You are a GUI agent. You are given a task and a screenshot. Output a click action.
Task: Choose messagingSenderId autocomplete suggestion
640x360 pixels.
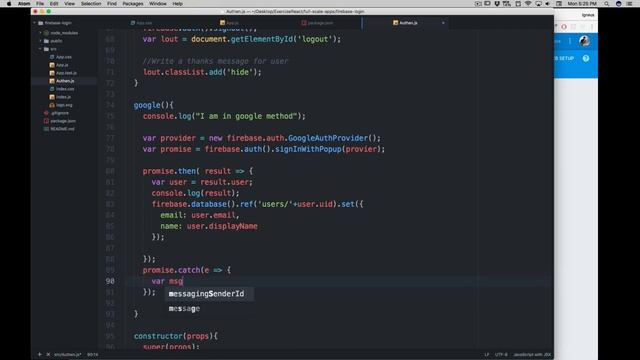click(x=209, y=294)
